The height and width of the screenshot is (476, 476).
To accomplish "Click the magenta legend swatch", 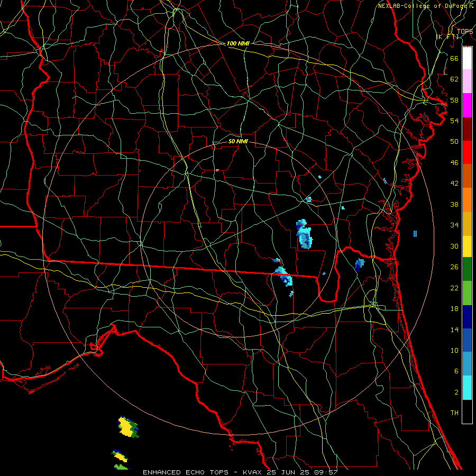I will click(x=467, y=105).
